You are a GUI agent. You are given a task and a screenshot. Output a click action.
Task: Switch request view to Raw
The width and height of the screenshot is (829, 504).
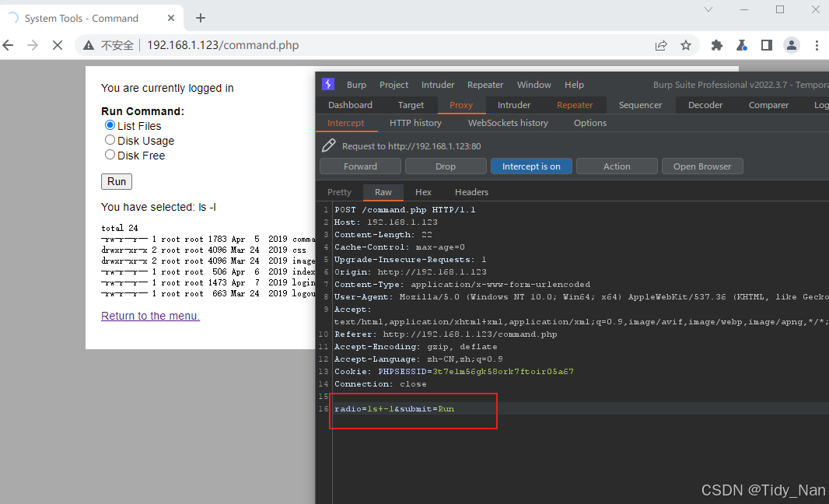point(383,192)
